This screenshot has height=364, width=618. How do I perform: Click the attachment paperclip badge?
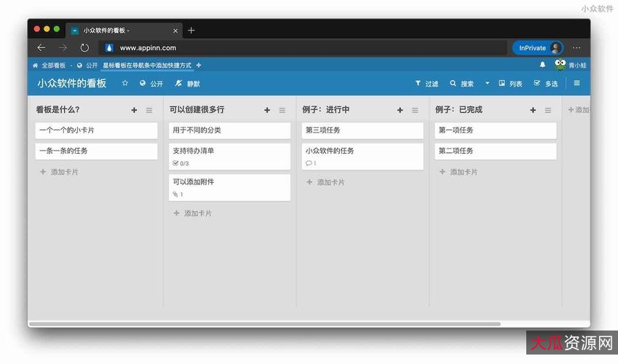178,194
